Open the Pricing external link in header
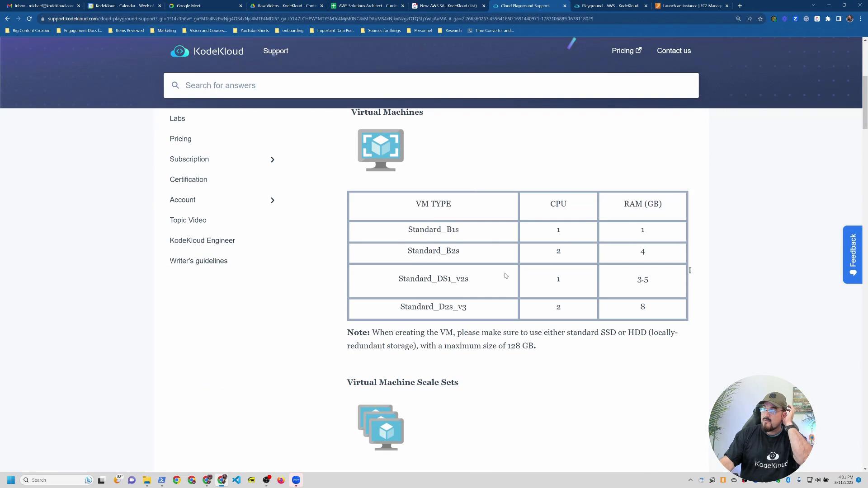Viewport: 868px width, 488px height. 627,51
